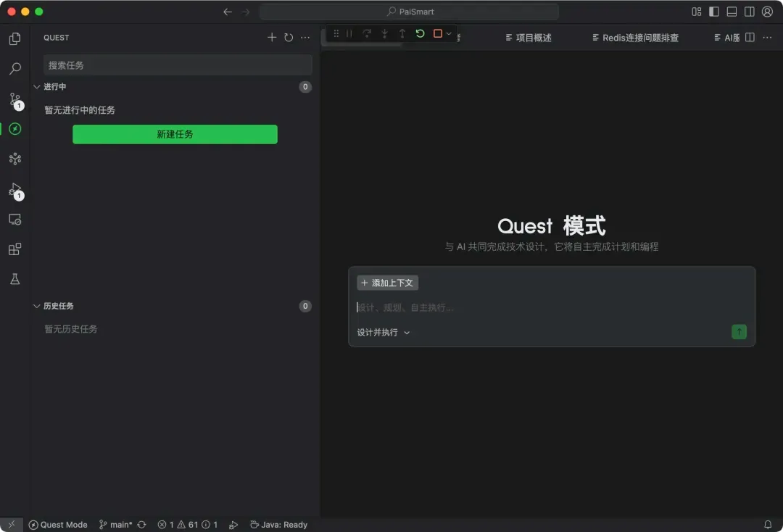This screenshot has width=783, height=532.
Task: Open the Testing flask icon
Action: pos(15,279)
